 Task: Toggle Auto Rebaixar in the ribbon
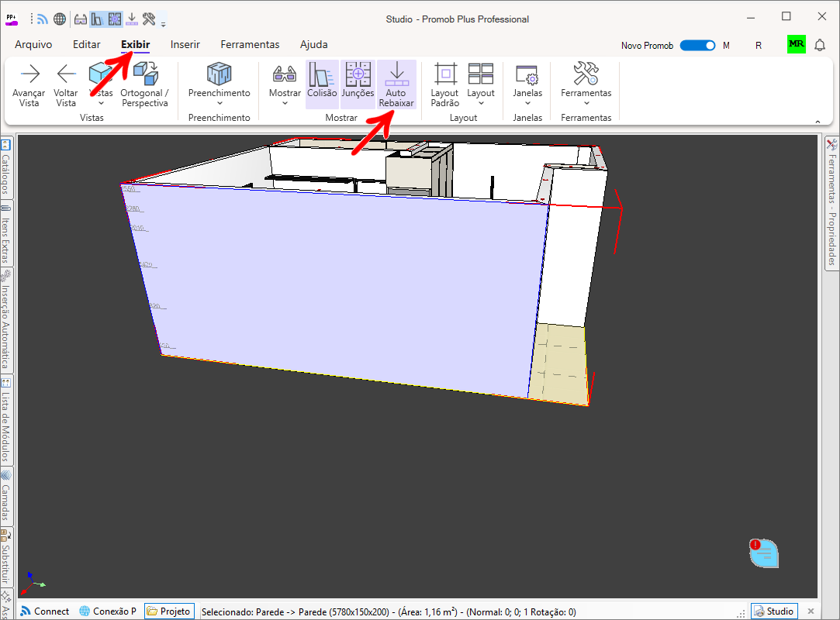[x=396, y=84]
